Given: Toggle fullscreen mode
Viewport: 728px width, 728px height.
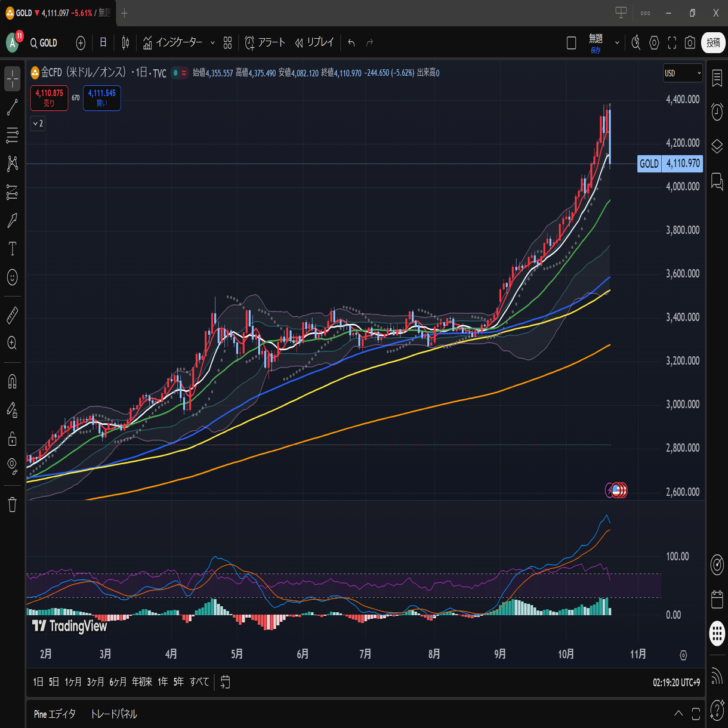Looking at the screenshot, I should (x=672, y=43).
